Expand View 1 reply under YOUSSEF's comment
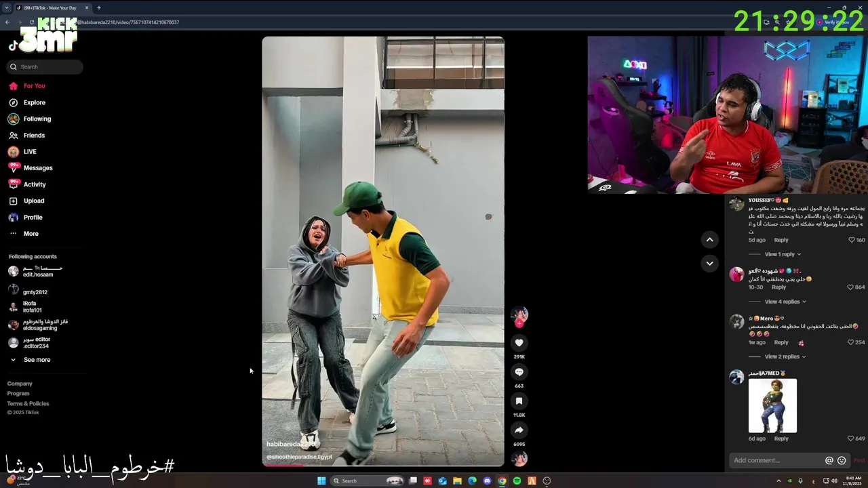Viewport: 868px width, 488px height. pyautogui.click(x=783, y=254)
